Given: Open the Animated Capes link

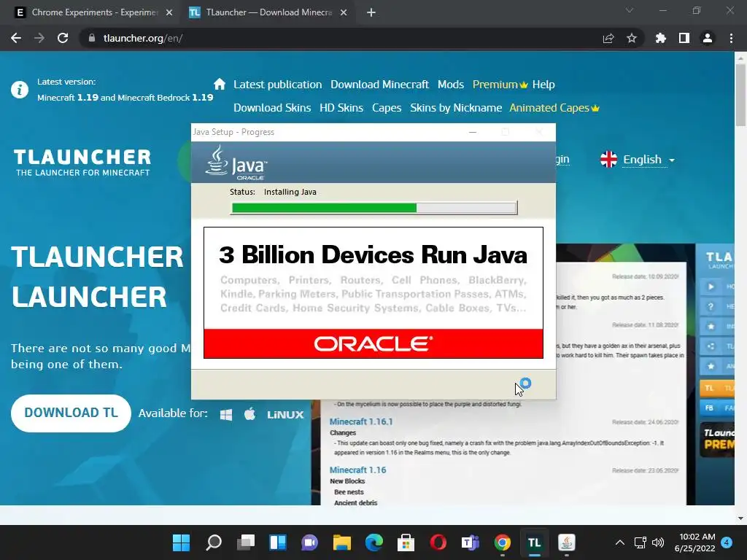Looking at the screenshot, I should pyautogui.click(x=554, y=108).
